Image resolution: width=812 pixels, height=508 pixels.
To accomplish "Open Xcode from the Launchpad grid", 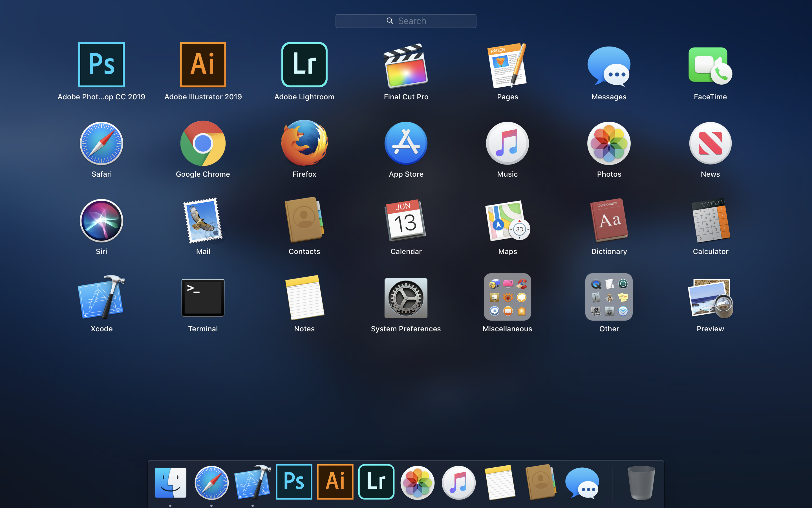I will click(x=101, y=297).
